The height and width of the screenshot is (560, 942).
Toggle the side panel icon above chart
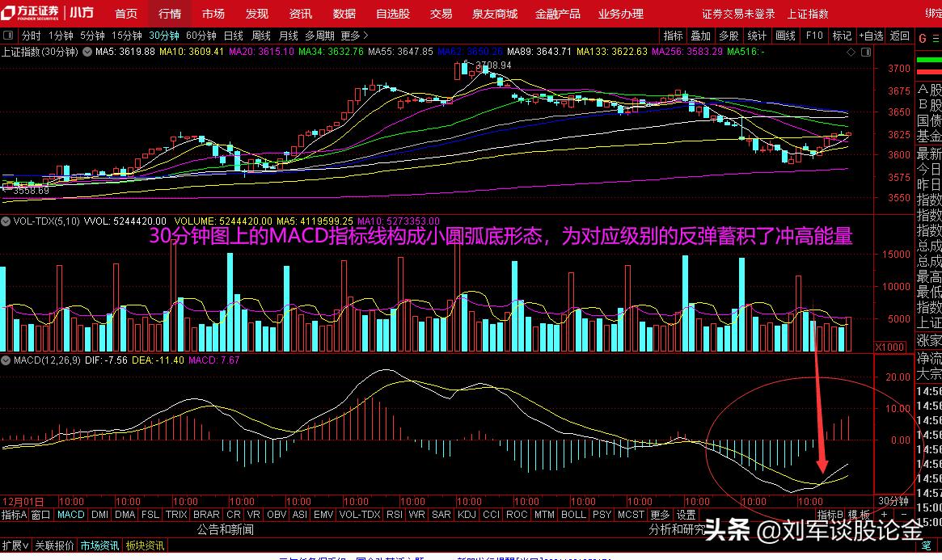click(866, 53)
